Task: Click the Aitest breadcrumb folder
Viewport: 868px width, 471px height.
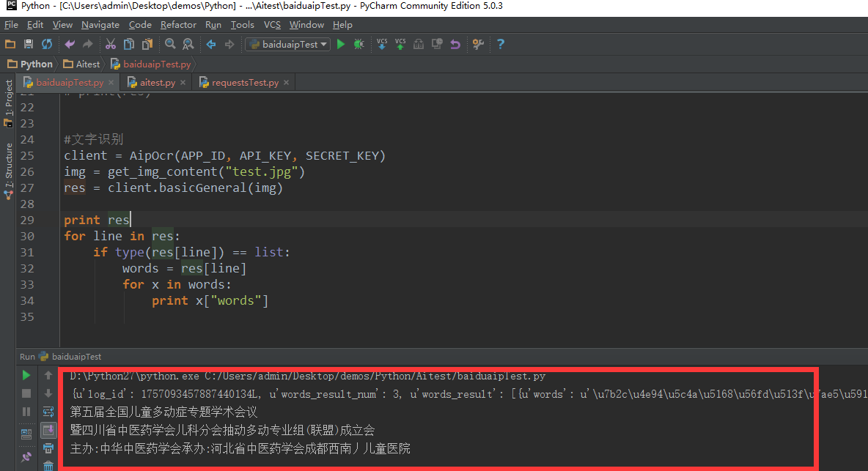Action: coord(87,64)
